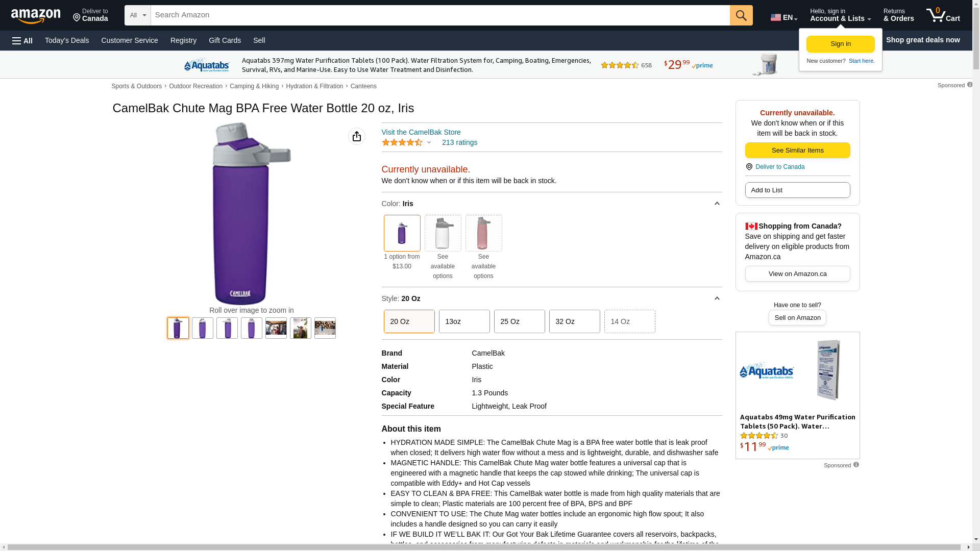Click the star rating icon
Screen dimensions: 980x551
pos(402,142)
